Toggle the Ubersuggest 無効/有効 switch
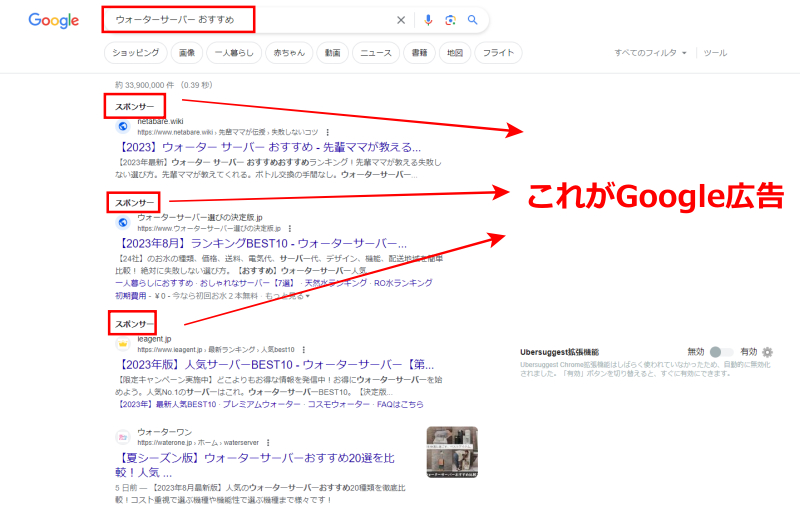The height and width of the screenshot is (505, 800). tap(717, 352)
